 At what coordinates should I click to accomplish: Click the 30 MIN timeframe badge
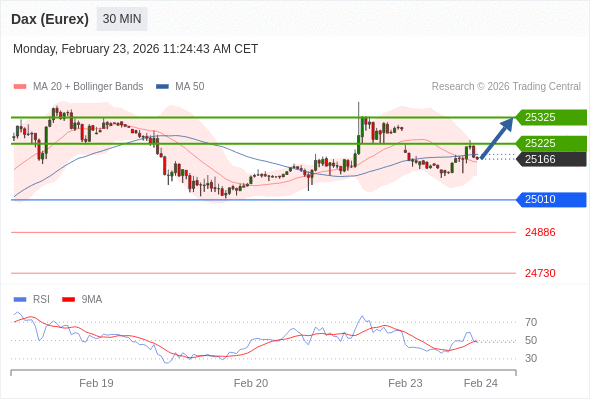tap(122, 19)
